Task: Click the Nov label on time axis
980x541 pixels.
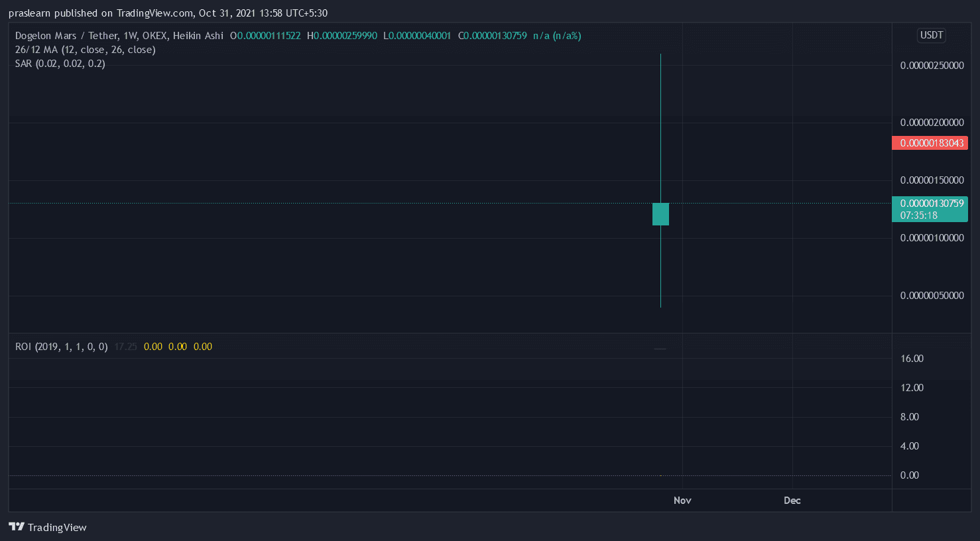Action: (682, 501)
